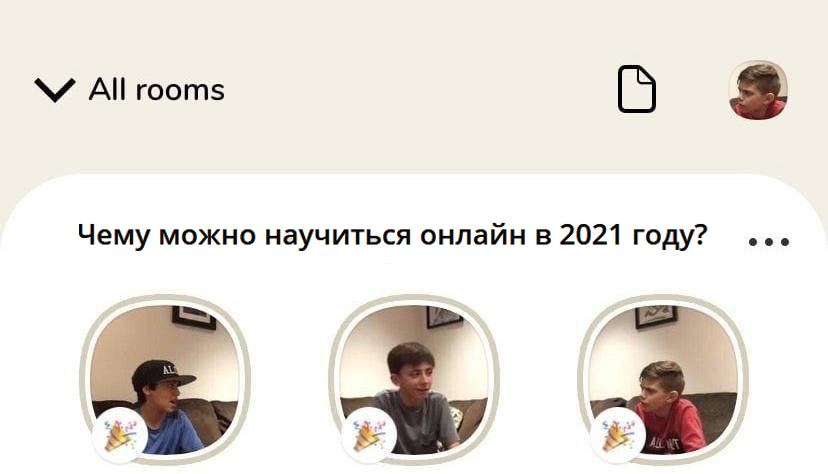The image size is (828, 474).
Task: Click the first word of the Russian room title
Action: click(114, 235)
